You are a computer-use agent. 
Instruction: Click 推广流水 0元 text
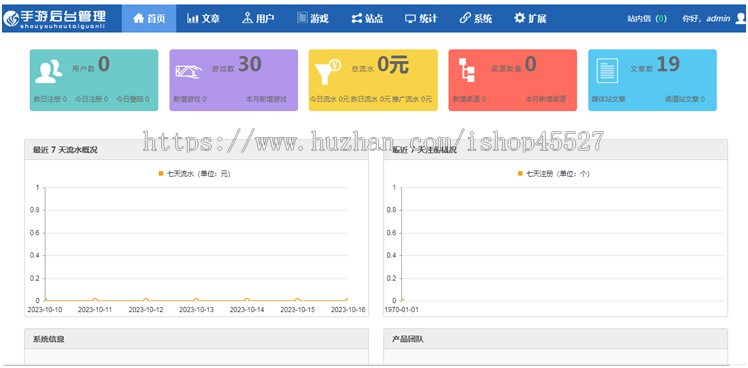[x=412, y=99]
